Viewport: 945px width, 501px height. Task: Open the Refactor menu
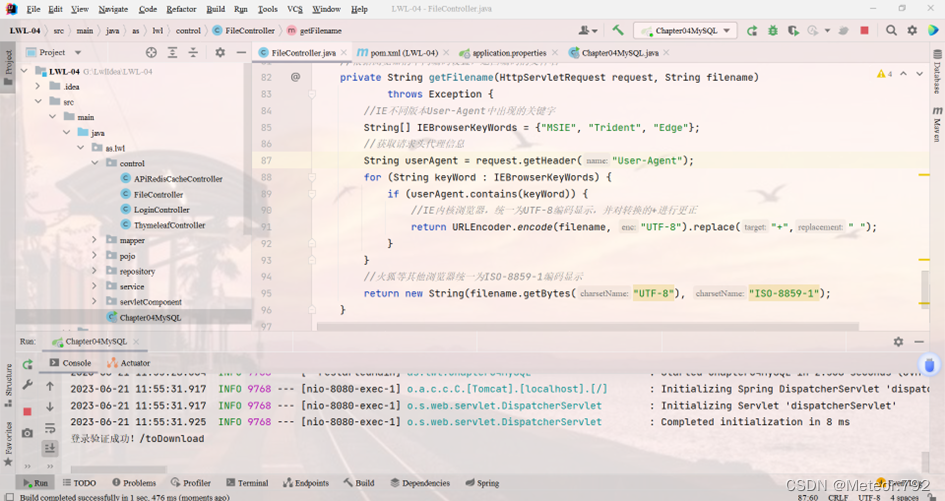pos(181,9)
